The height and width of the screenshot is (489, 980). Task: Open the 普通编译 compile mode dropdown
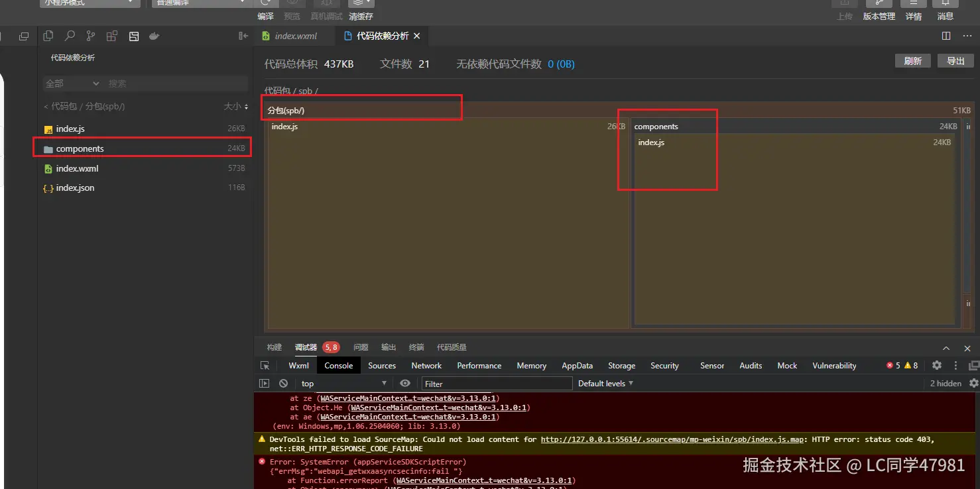[x=201, y=3]
